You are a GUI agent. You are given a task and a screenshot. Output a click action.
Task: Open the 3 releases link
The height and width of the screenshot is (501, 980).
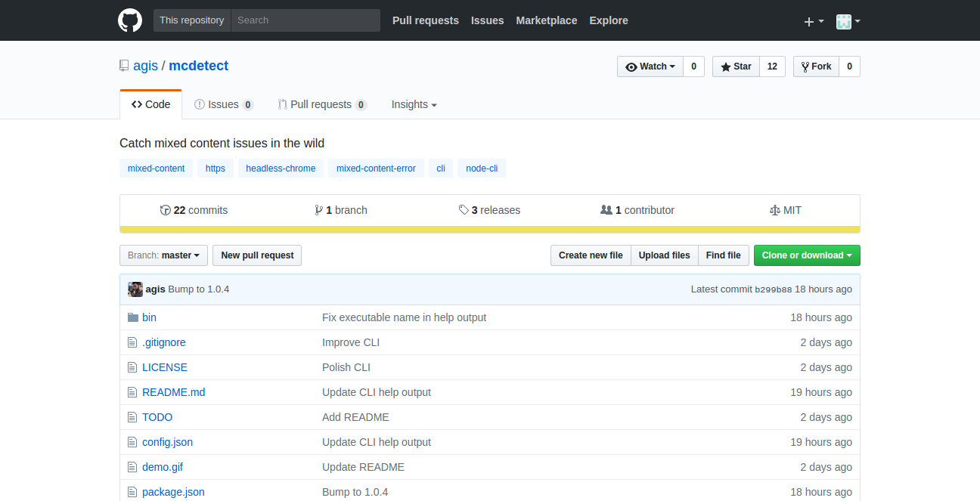[x=489, y=210]
